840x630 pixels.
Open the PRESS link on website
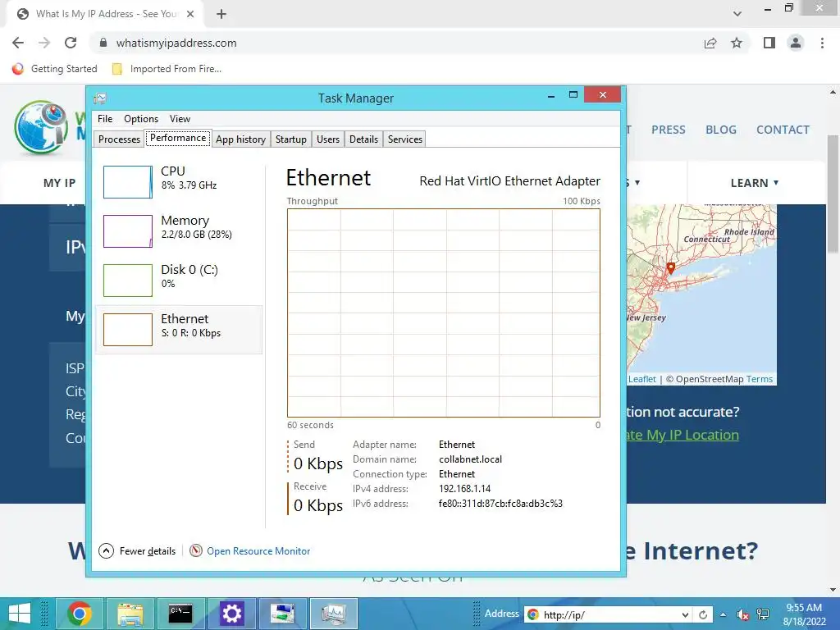pyautogui.click(x=668, y=130)
